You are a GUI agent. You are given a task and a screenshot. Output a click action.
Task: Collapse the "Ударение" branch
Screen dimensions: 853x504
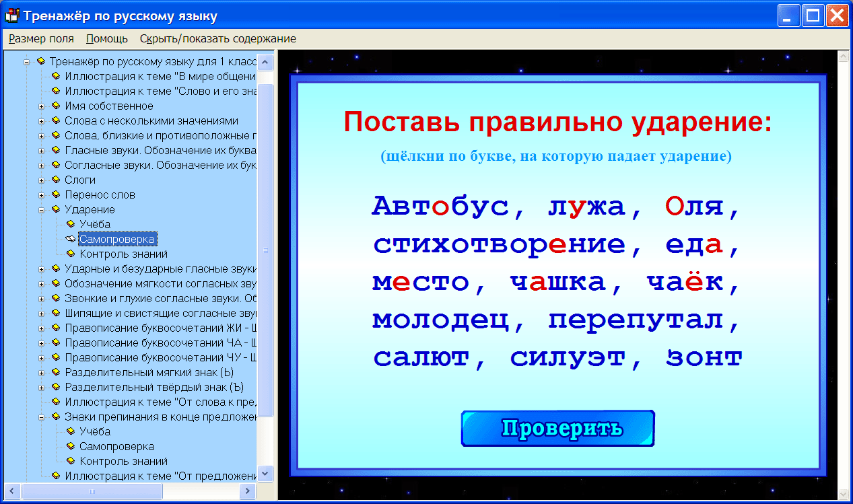click(42, 209)
